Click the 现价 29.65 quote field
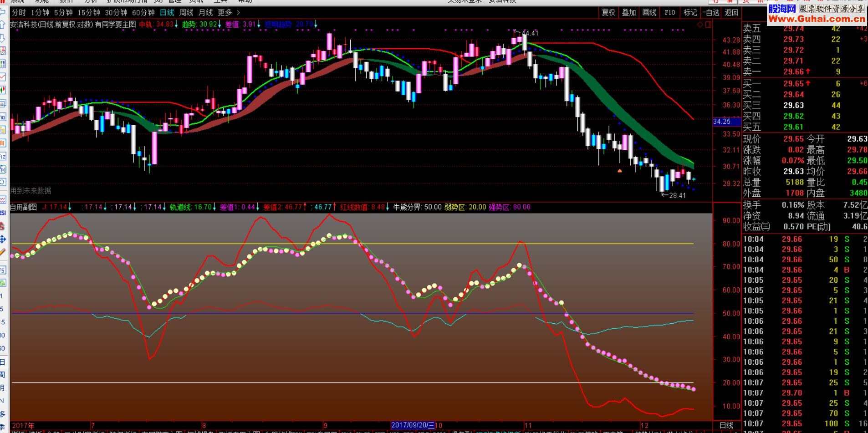This screenshot has height=433, width=868. point(773,139)
